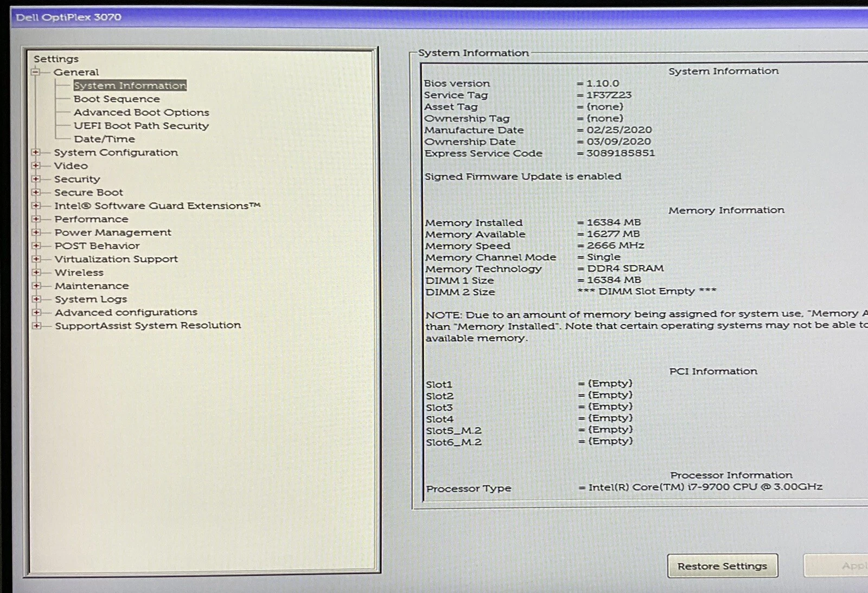Select the Virtualization Support label
Viewport: 868px width, 593px height.
coord(116,259)
